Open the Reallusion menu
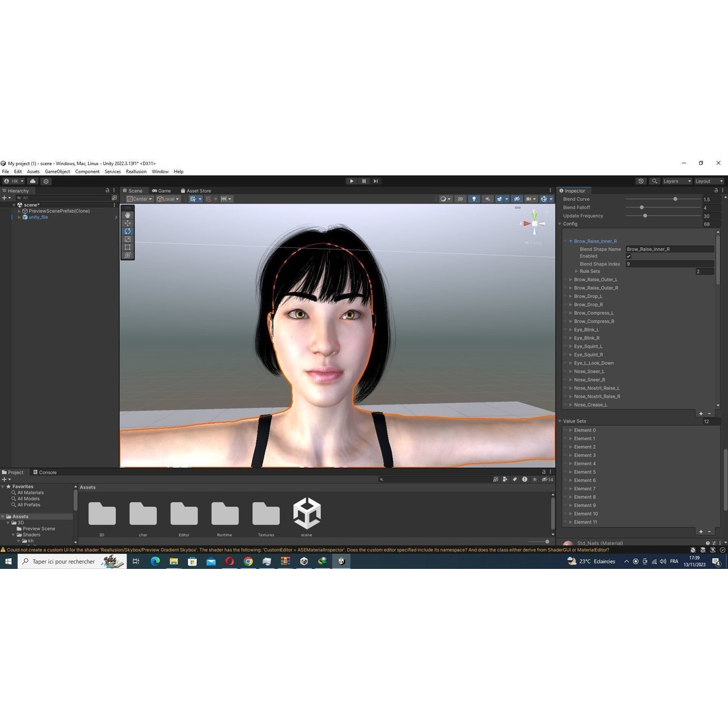Screen dimensions: 728x728 coord(136,171)
